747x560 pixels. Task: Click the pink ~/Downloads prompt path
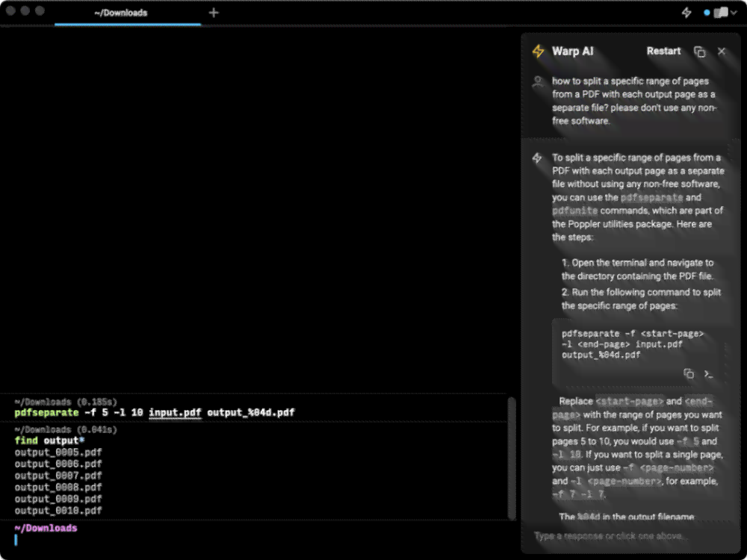click(x=46, y=528)
